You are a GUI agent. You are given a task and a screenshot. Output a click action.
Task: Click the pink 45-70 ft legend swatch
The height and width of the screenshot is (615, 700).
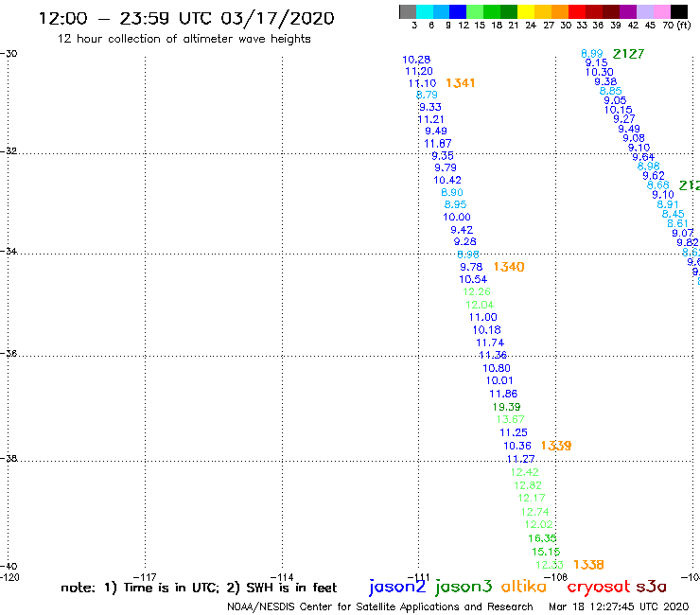(x=661, y=11)
